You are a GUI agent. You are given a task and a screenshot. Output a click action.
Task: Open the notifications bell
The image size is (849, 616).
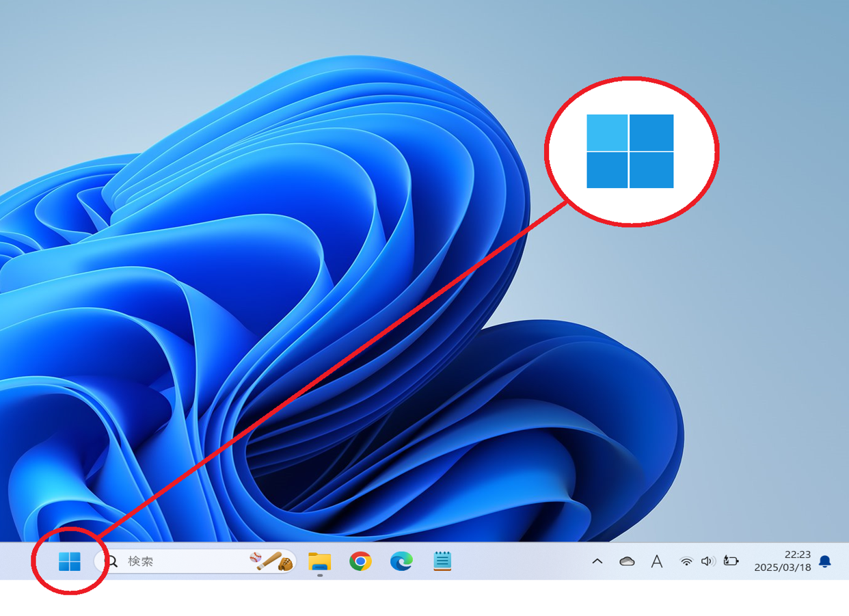[826, 562]
